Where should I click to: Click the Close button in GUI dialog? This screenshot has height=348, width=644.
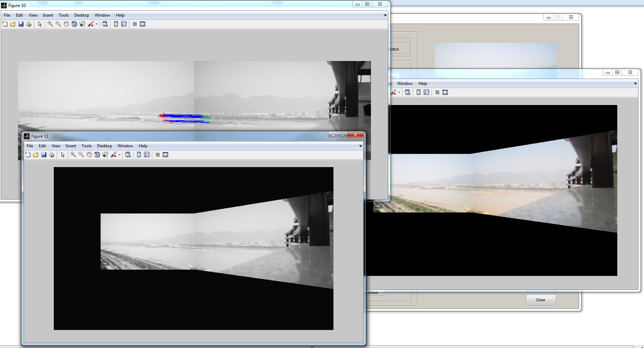pos(541,300)
